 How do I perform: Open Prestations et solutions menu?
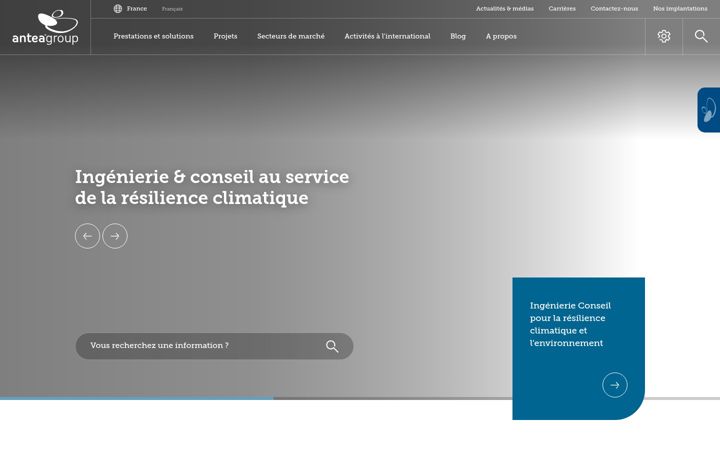tap(153, 36)
